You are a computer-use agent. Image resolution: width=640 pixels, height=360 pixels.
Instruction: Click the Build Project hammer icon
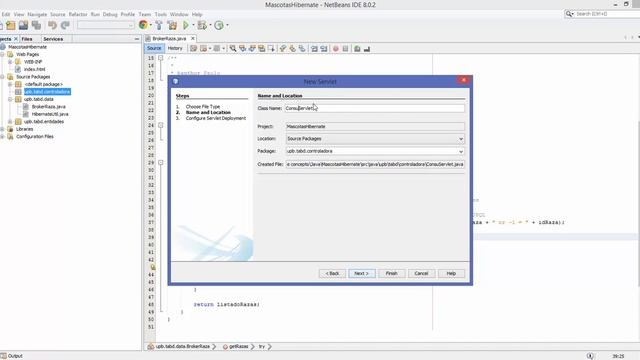[159, 25]
